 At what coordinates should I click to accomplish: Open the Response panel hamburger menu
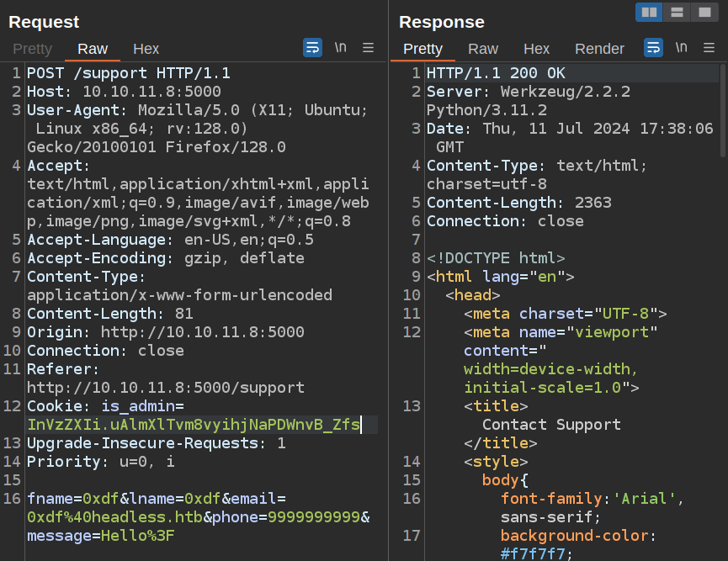click(709, 48)
